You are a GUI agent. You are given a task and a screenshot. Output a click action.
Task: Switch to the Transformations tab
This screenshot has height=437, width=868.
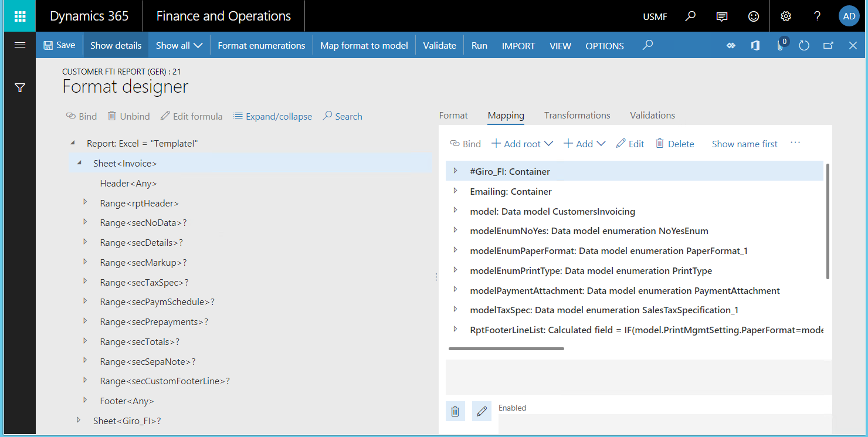point(577,115)
